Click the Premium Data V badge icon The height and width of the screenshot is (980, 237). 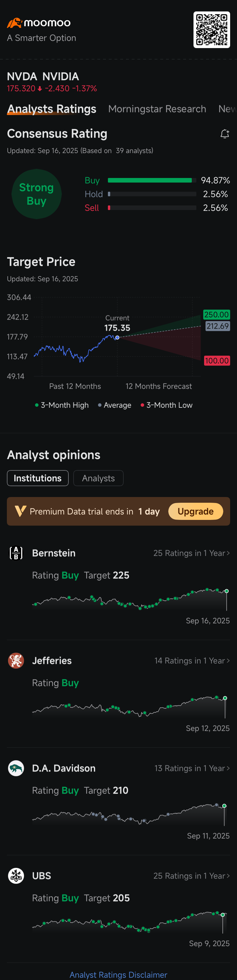[x=21, y=511]
